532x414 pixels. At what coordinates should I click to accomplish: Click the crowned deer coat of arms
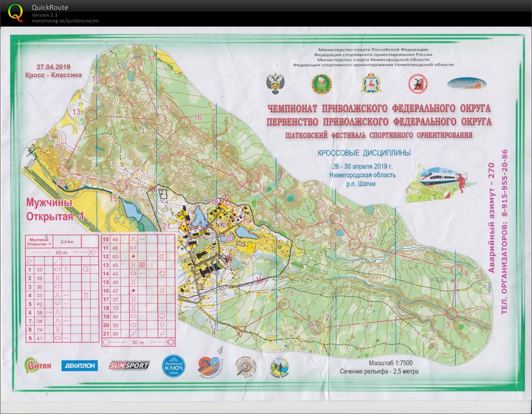[x=368, y=83]
